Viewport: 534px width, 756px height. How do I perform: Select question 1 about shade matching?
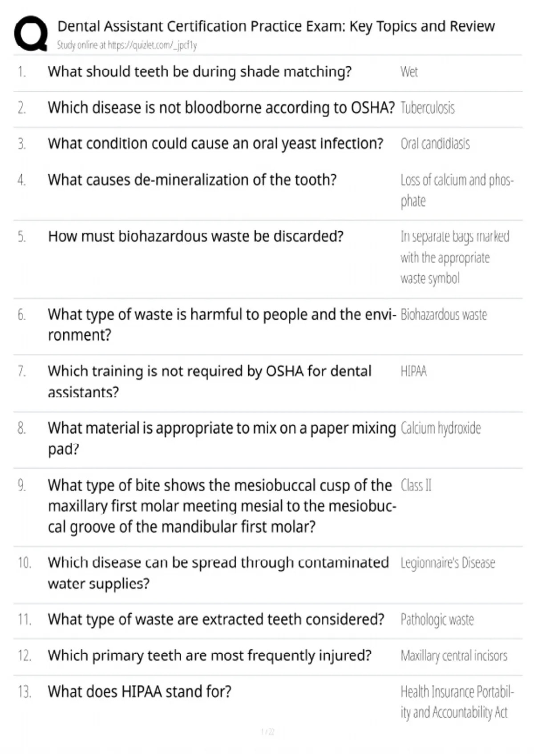200,72
